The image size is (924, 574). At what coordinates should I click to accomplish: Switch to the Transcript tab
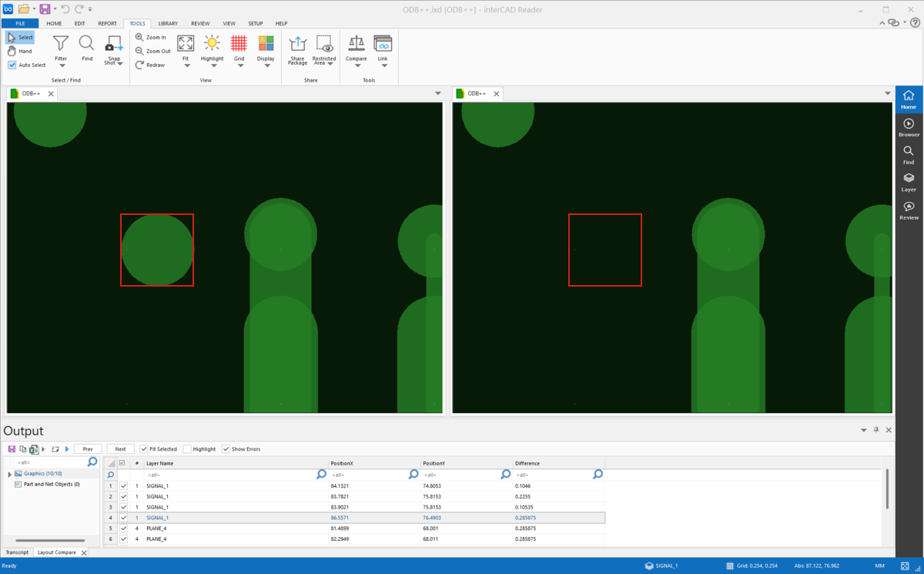click(17, 552)
